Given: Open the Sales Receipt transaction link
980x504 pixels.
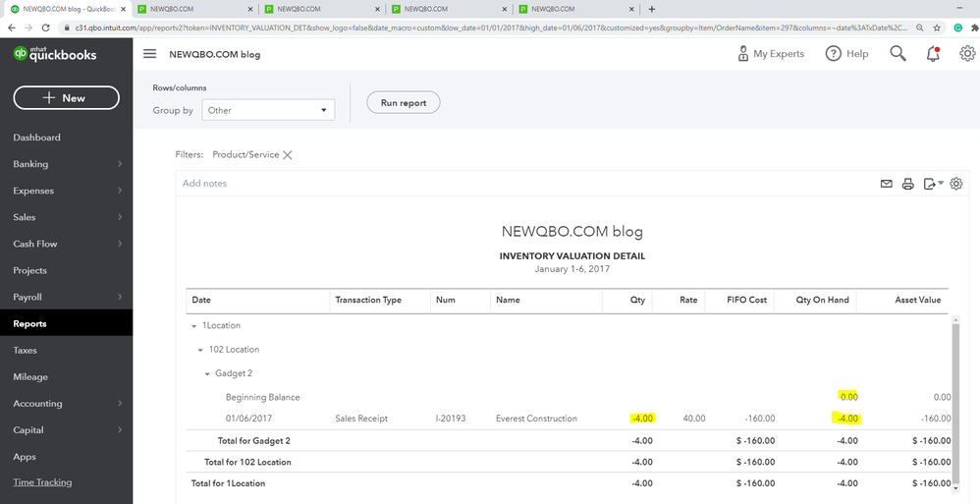Looking at the screenshot, I should pos(361,419).
